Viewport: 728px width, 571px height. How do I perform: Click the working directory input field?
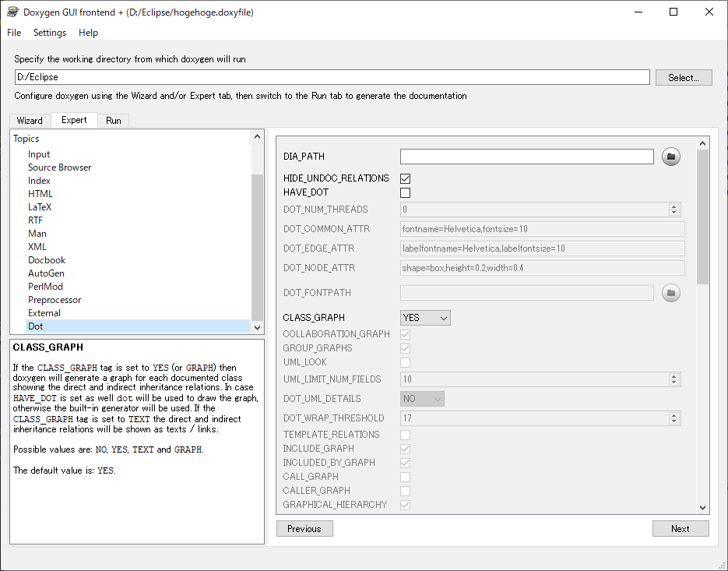(332, 77)
